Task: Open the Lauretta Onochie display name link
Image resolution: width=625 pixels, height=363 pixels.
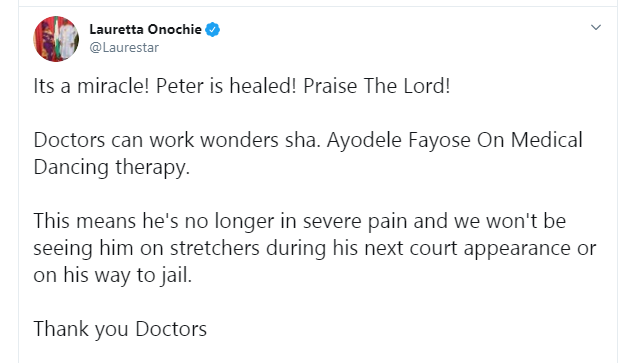Action: point(145,29)
